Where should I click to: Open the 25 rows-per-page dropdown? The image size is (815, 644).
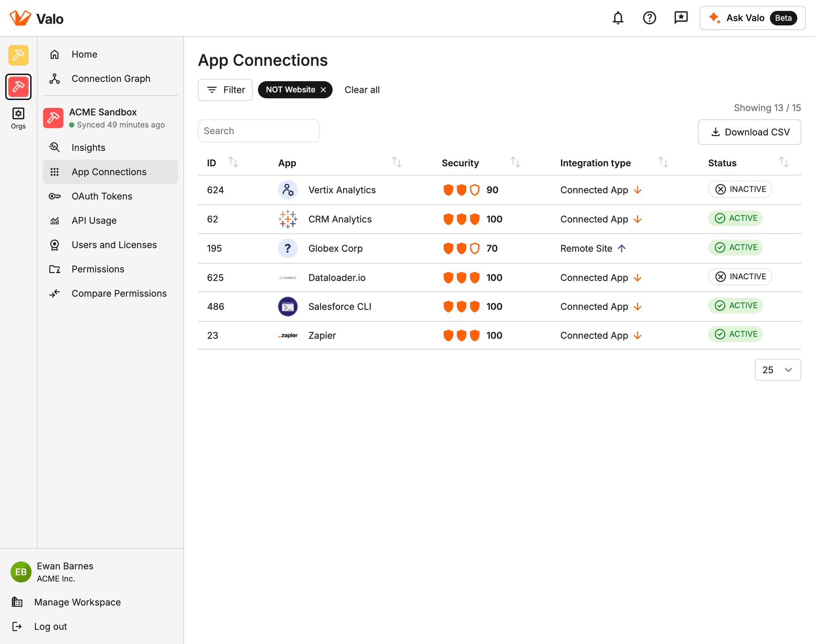pos(778,370)
